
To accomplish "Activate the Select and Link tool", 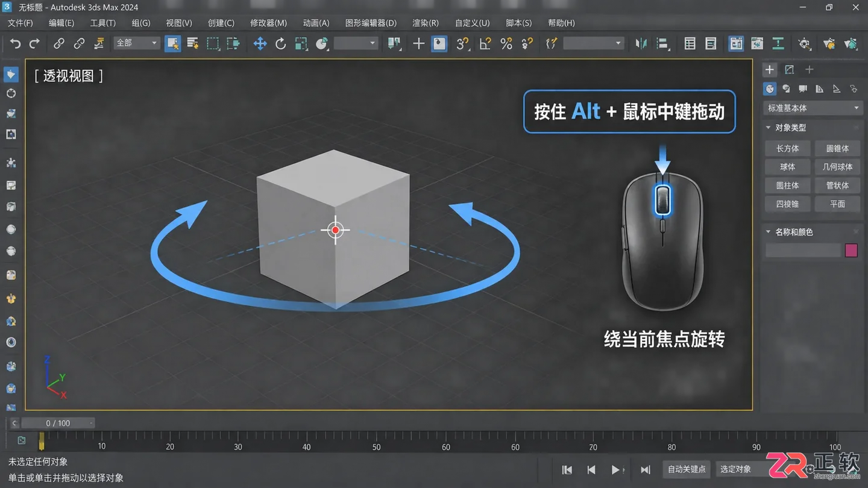I will pos(59,43).
